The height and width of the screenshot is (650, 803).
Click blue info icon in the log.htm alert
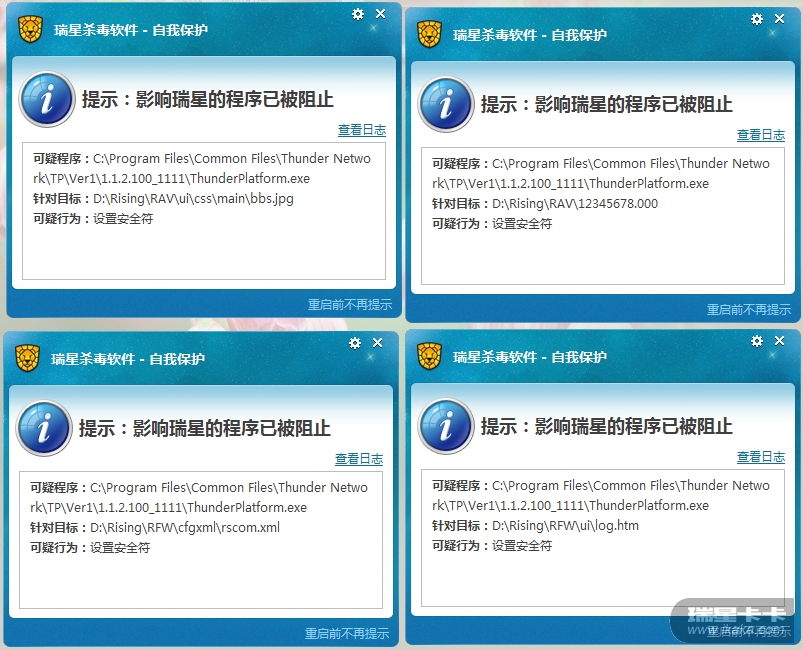coord(446,426)
